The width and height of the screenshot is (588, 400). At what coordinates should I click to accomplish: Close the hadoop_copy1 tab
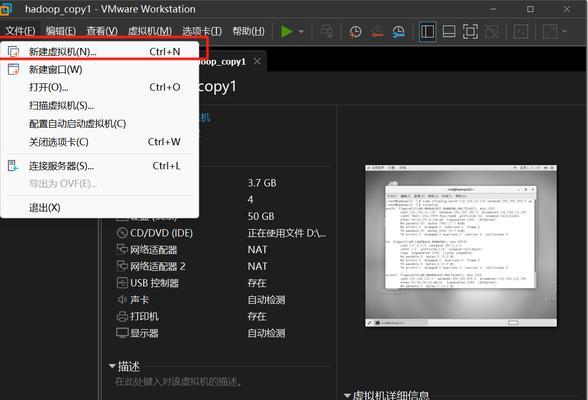point(257,61)
